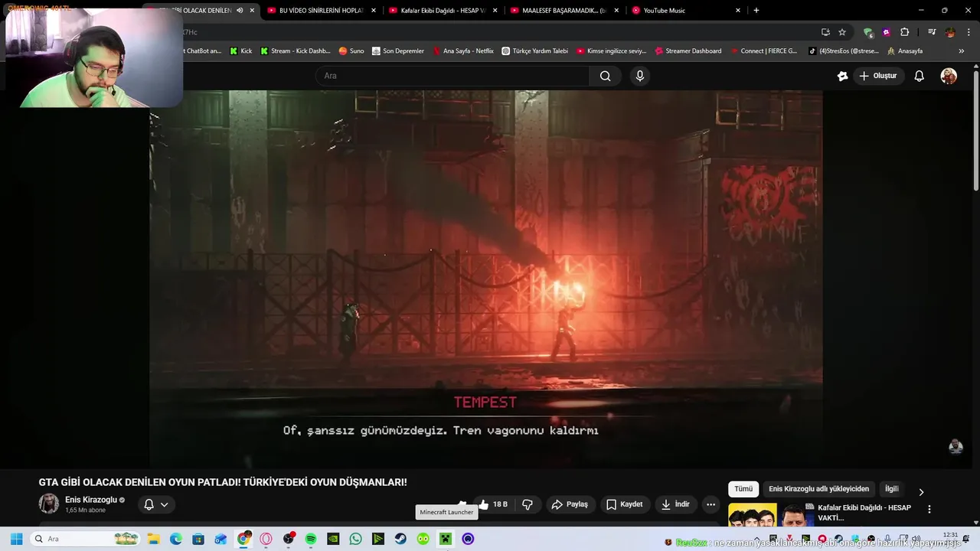This screenshot has height=551, width=980.
Task: Open Minecraft Launcher from the taskbar
Action: tap(446, 539)
